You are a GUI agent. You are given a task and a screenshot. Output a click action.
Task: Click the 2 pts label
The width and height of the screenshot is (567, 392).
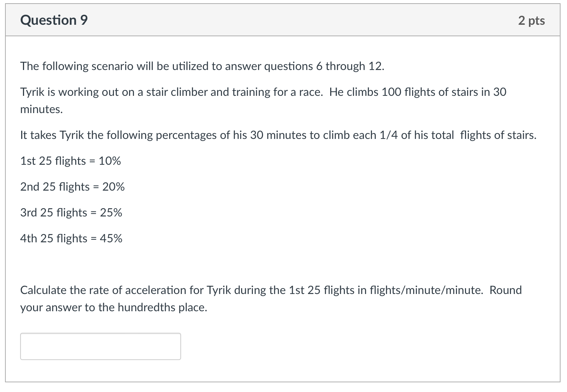pyautogui.click(x=531, y=20)
